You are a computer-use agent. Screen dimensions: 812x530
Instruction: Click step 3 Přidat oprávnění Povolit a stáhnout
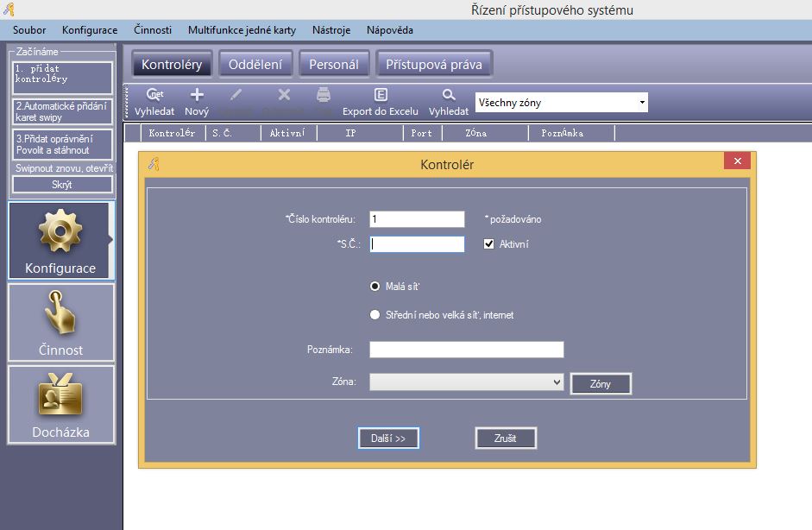62,144
